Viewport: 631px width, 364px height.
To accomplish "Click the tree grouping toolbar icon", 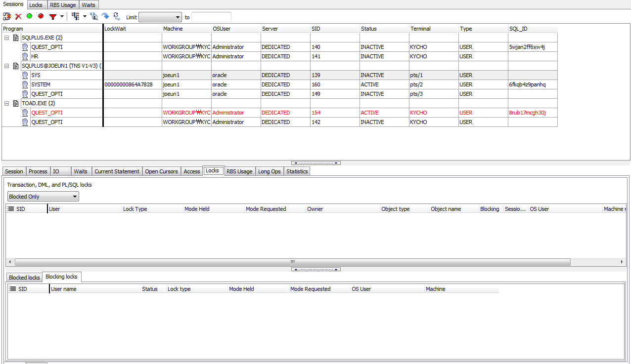I will (x=76, y=17).
